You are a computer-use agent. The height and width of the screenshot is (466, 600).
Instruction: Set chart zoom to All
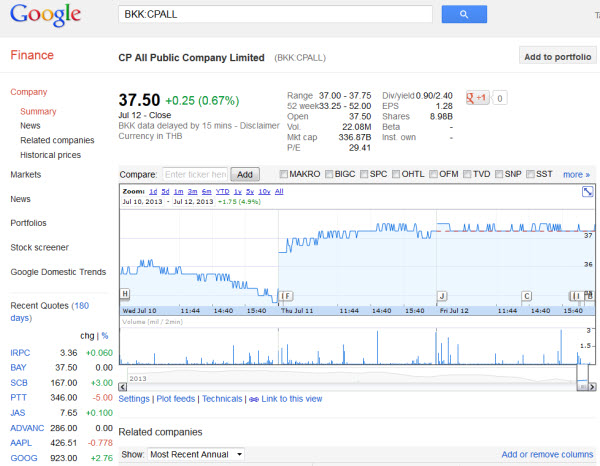click(279, 191)
